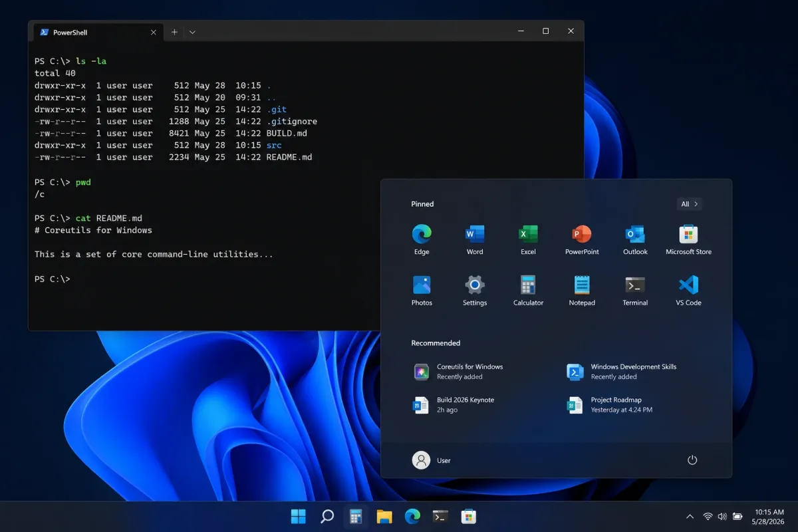Screen dimensions: 798x532
Task: Click the volume speaker icon in tray
Action: coord(722,517)
